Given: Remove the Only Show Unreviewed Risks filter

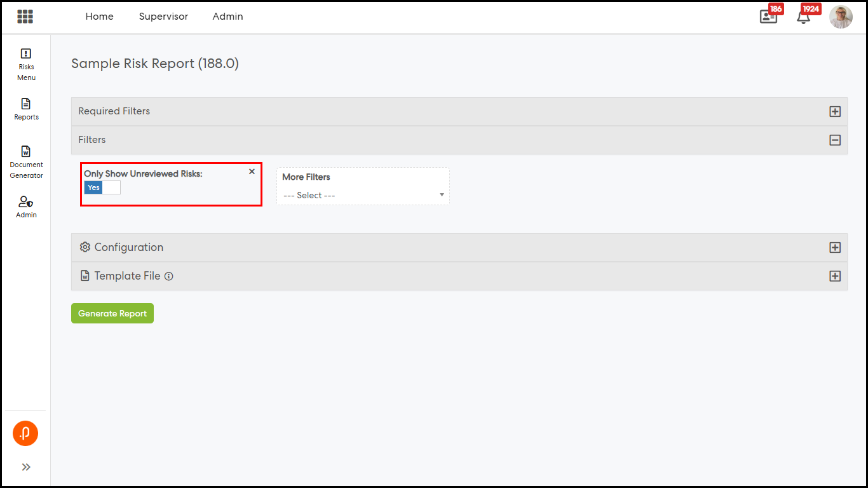Looking at the screenshot, I should pyautogui.click(x=252, y=172).
